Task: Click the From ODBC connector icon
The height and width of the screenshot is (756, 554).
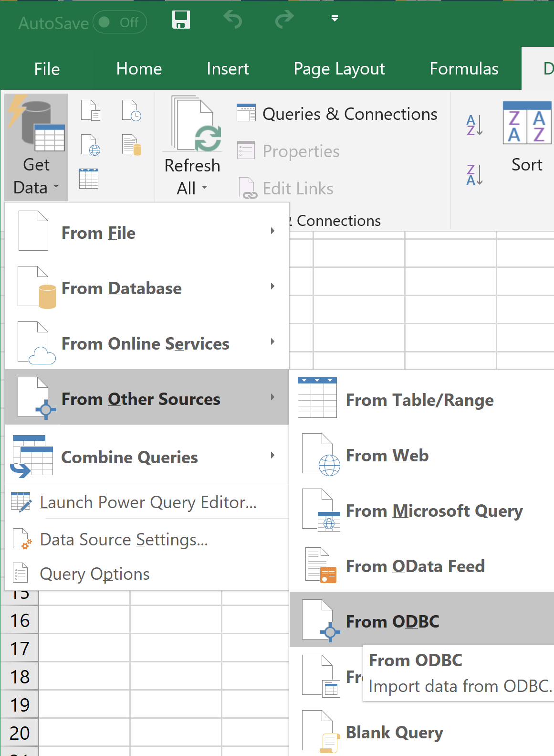Action: click(321, 620)
